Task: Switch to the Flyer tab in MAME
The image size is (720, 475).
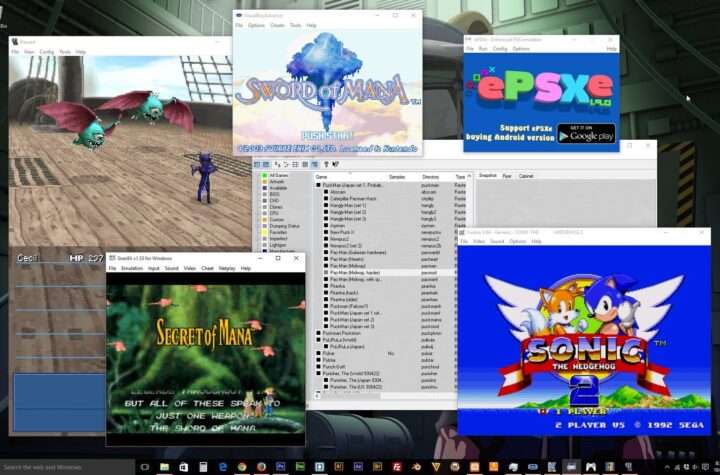Action: 507,176
